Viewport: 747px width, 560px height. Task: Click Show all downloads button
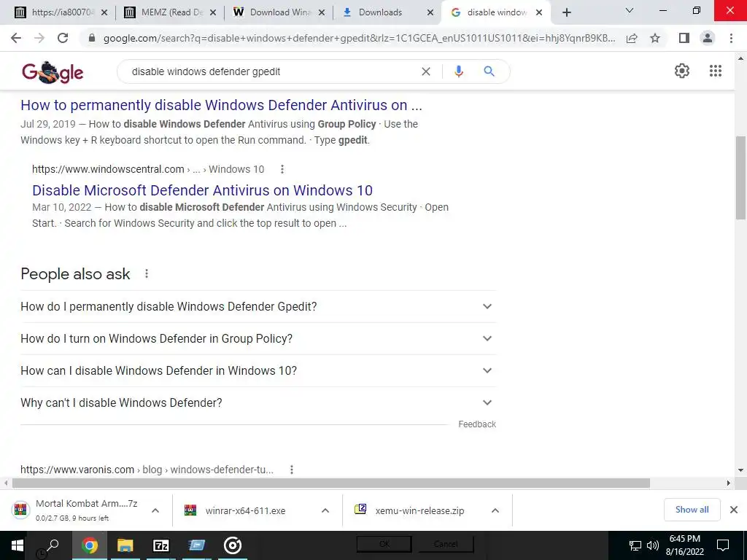692,510
